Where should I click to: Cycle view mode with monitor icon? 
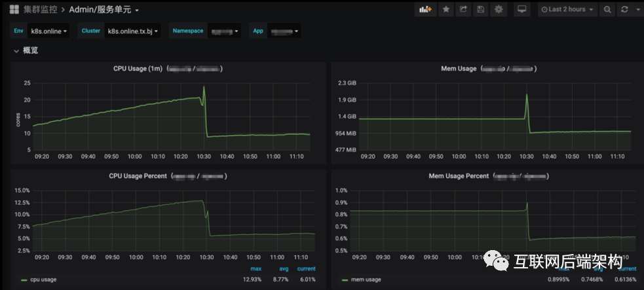[x=522, y=9]
